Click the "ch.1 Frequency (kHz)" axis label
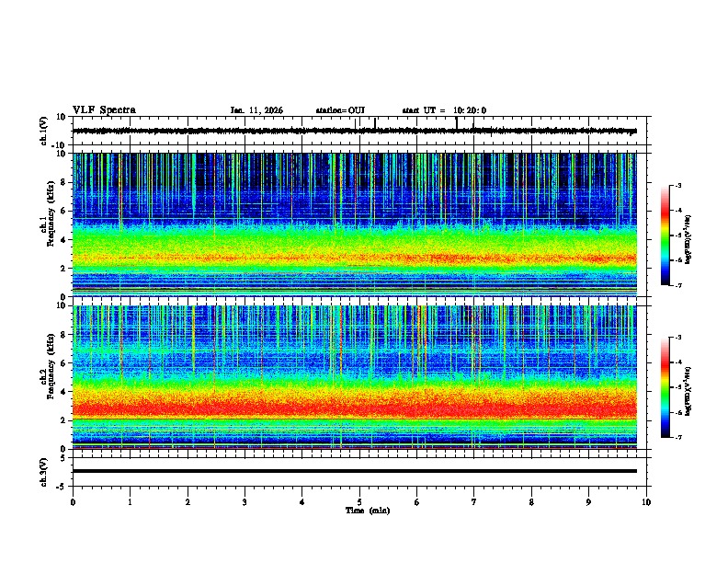 tap(48, 213)
